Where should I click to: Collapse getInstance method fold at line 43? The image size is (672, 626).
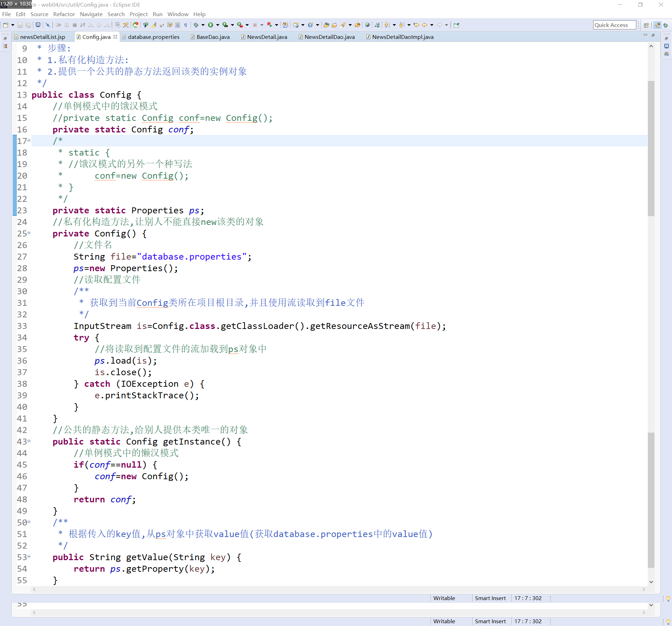click(29, 441)
